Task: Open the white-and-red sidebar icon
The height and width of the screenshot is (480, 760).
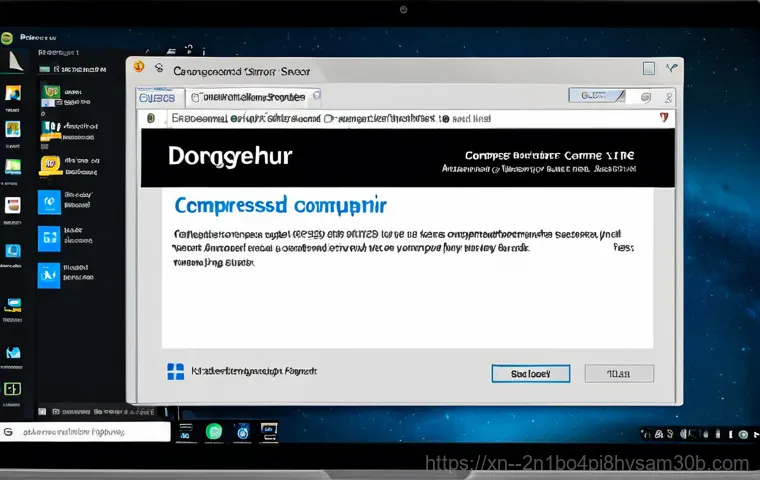Action: (x=13, y=205)
